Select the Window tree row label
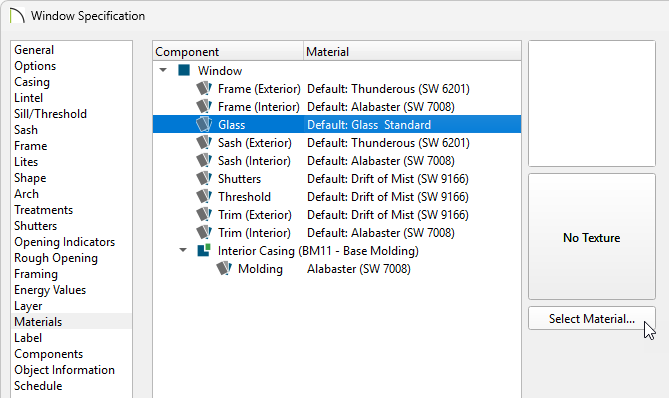 (x=220, y=70)
